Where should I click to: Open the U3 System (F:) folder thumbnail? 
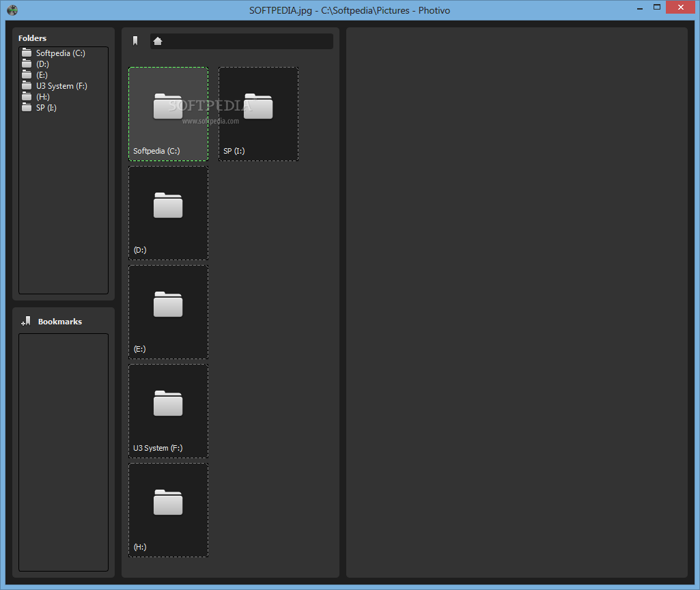coord(168,411)
